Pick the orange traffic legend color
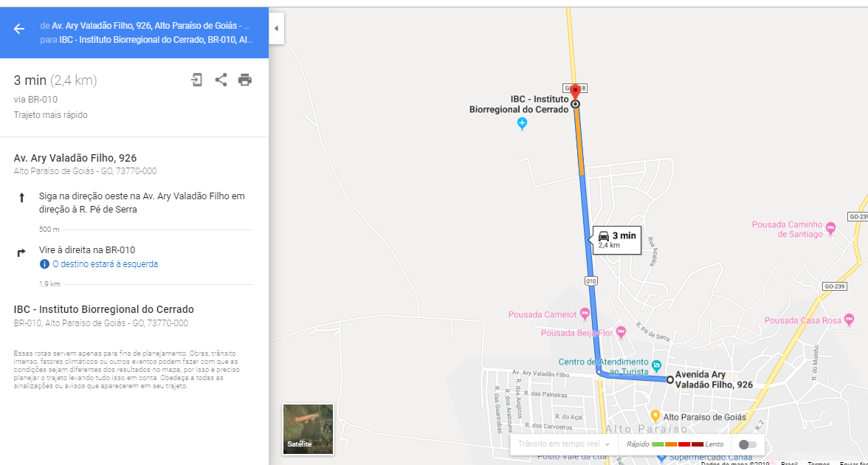The image size is (868, 465). 671,444
